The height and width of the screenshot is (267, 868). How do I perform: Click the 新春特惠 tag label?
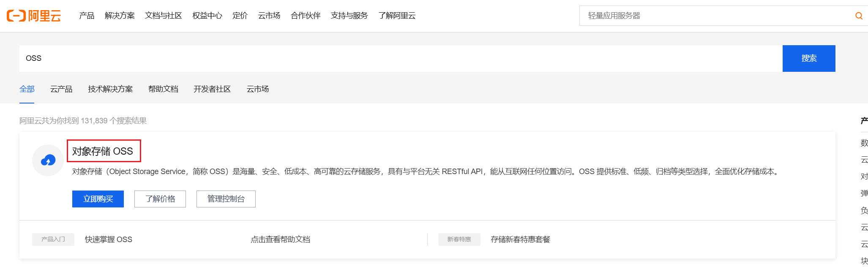(x=459, y=240)
